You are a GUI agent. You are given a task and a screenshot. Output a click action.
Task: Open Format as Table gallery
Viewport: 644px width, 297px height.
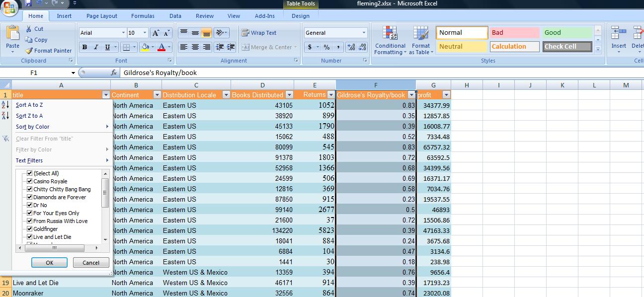[x=421, y=40]
